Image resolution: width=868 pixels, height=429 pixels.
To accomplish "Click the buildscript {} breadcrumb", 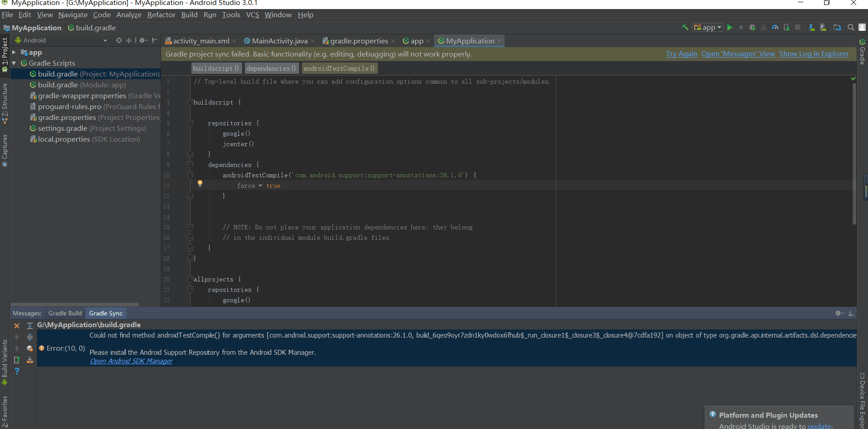I will pyautogui.click(x=216, y=68).
